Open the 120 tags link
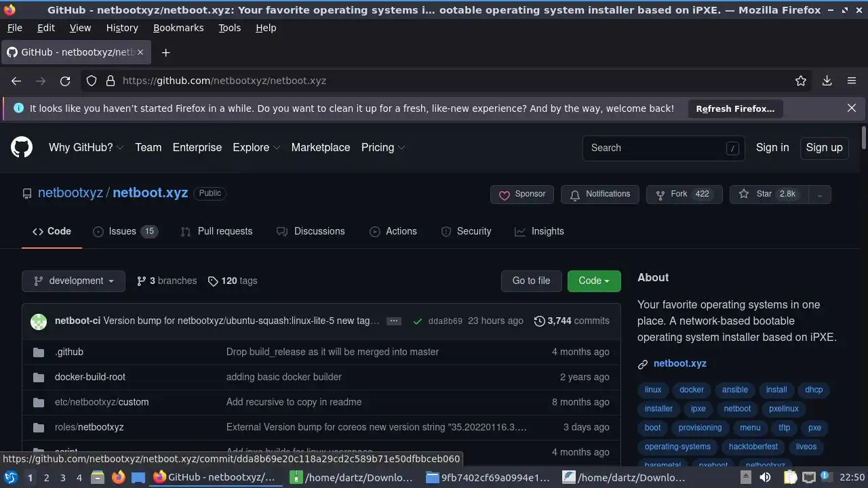 click(x=233, y=281)
